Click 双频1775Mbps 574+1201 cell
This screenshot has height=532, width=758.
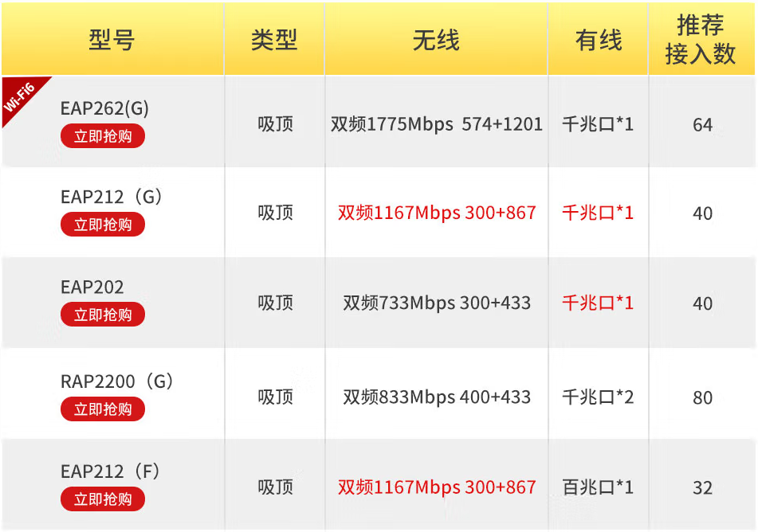click(437, 125)
